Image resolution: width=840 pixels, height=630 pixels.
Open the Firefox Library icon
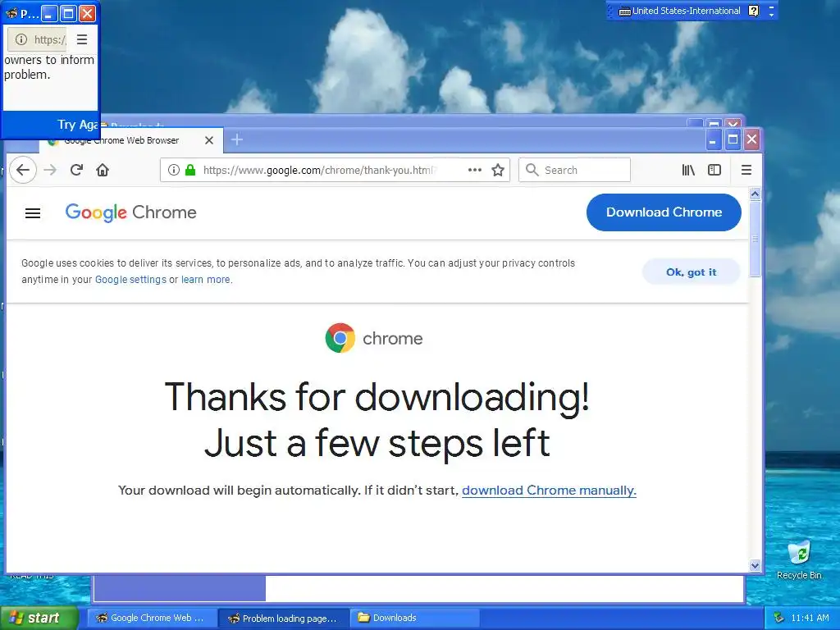tap(688, 170)
